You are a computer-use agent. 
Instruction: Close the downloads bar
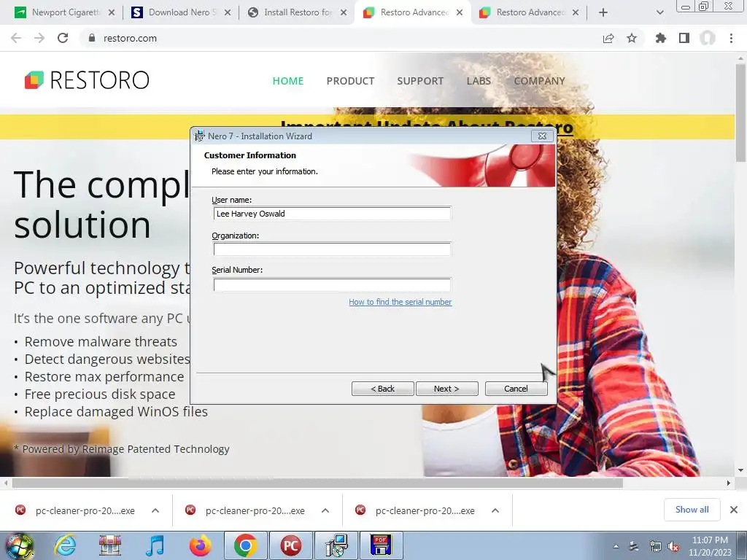tap(734, 510)
